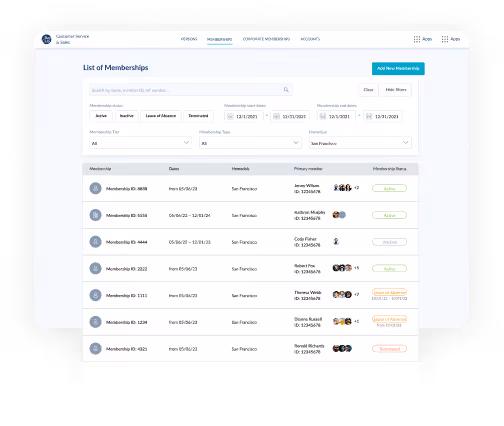Open the Accounts tab
504x426 pixels.
pos(310,39)
